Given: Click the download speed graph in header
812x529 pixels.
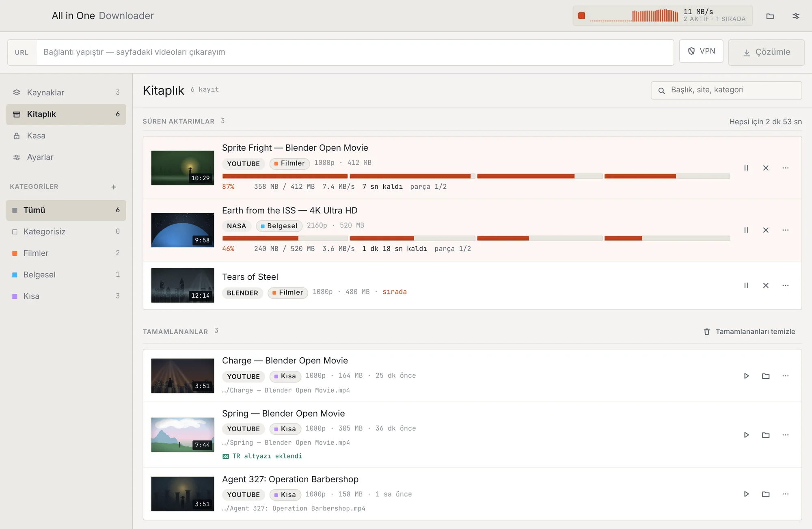Looking at the screenshot, I should click(x=634, y=16).
